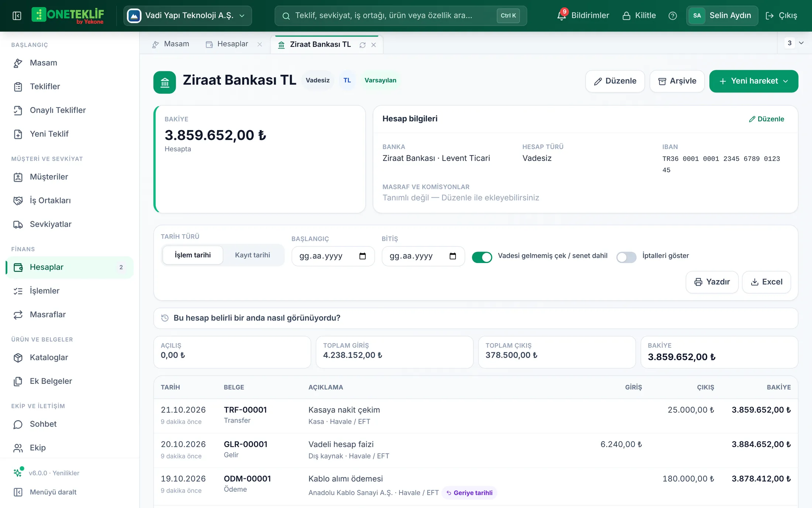
Task: Disable Vadesi gelmemiş çek / senet dahil toggle
Action: coord(482,257)
